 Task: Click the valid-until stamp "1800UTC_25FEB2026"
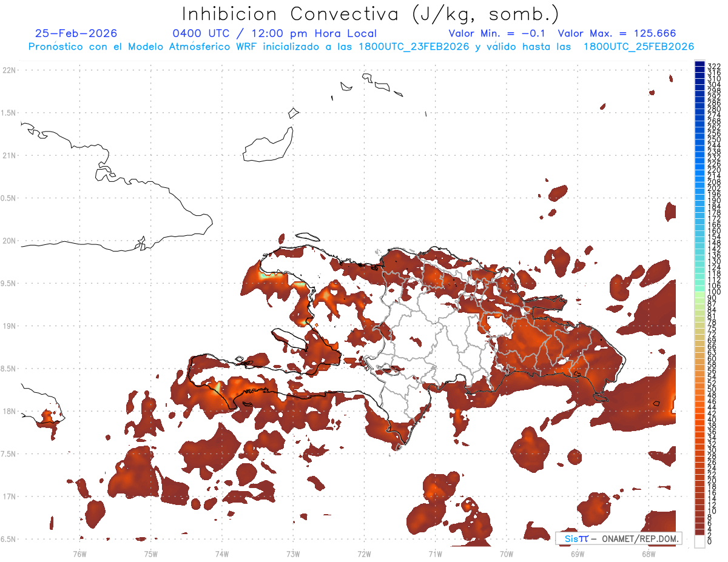[639, 47]
